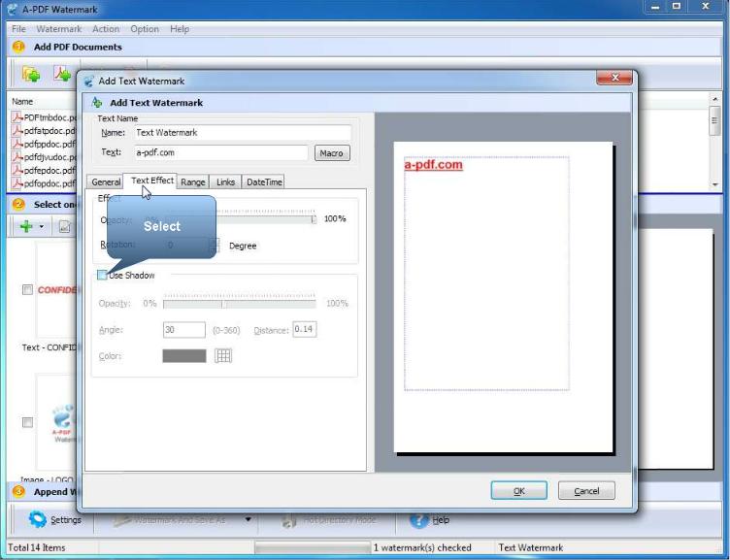
Task: Click the PDF icon of PDFtmbdoc file
Action: tap(17, 116)
